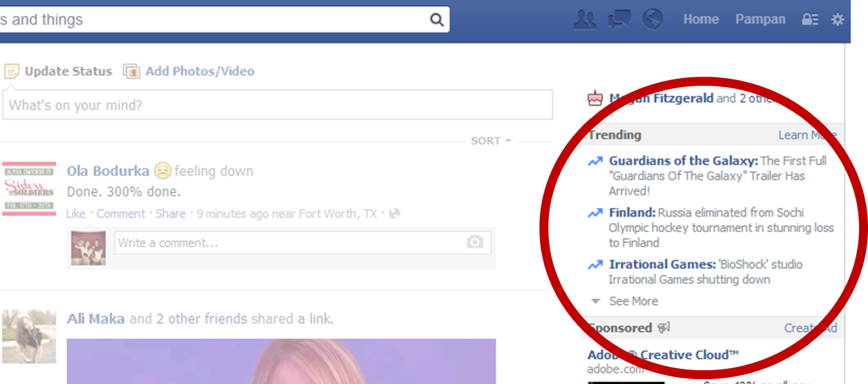This screenshot has height=384, width=868.
Task: Open the messages chat icon
Action: [x=619, y=19]
